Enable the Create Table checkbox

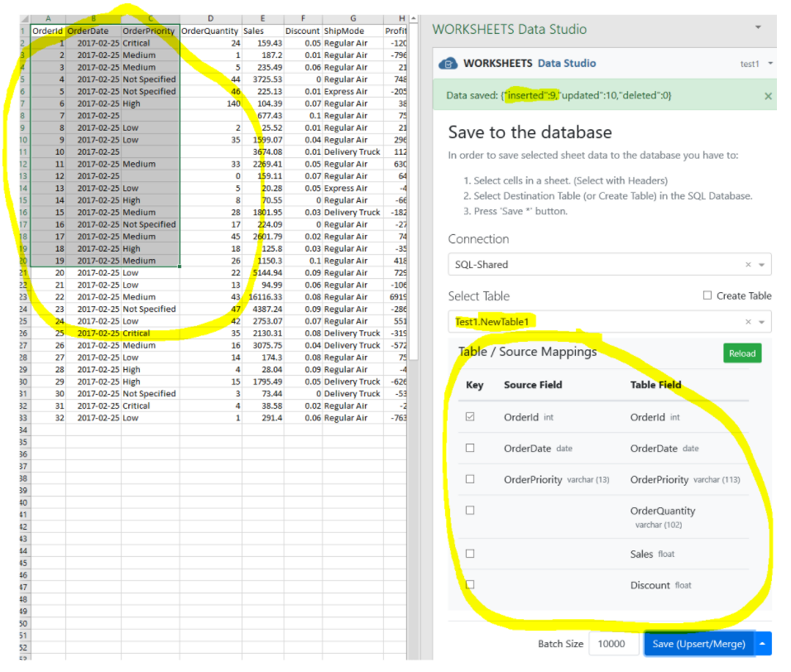tap(707, 295)
